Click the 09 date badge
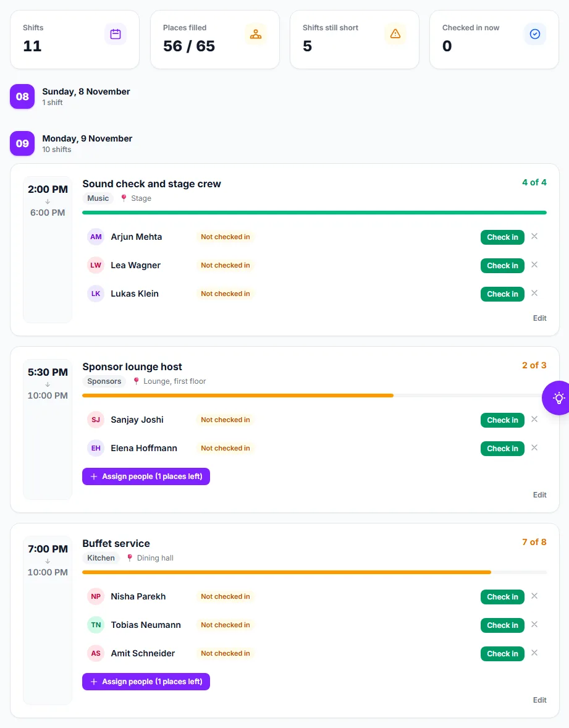 [22, 143]
